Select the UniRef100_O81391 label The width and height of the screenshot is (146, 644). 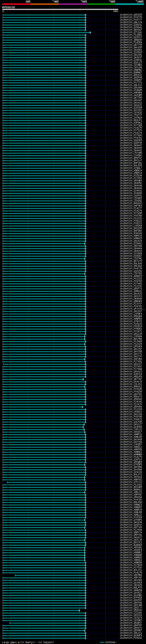point(131,55)
